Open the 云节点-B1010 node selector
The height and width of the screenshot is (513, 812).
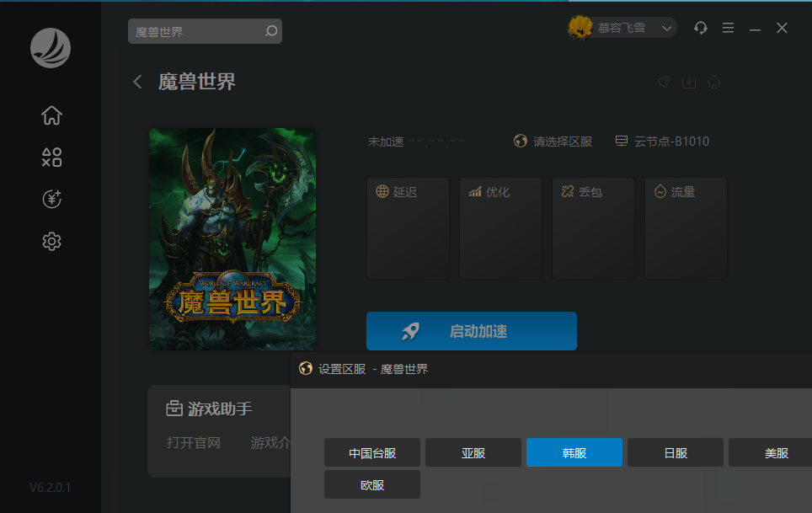click(662, 142)
